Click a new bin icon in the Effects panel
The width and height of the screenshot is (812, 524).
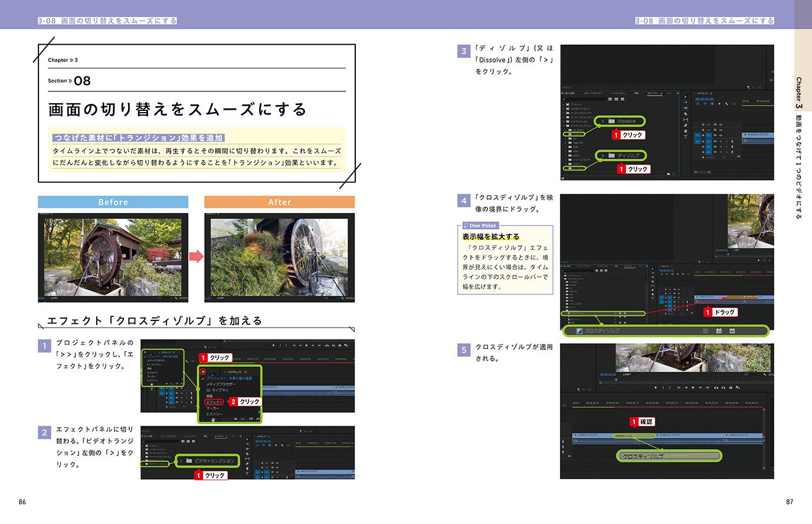669,173
